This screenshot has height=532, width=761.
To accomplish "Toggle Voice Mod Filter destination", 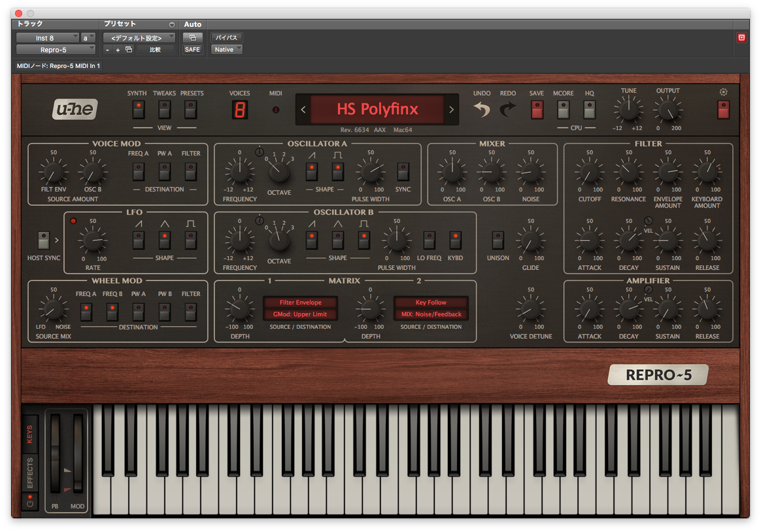I will [x=191, y=172].
